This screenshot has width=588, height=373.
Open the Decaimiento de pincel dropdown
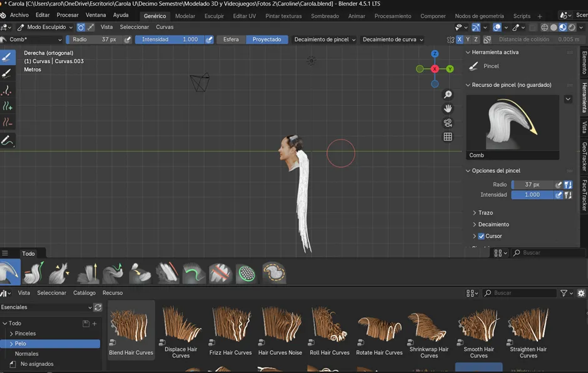[325, 39]
